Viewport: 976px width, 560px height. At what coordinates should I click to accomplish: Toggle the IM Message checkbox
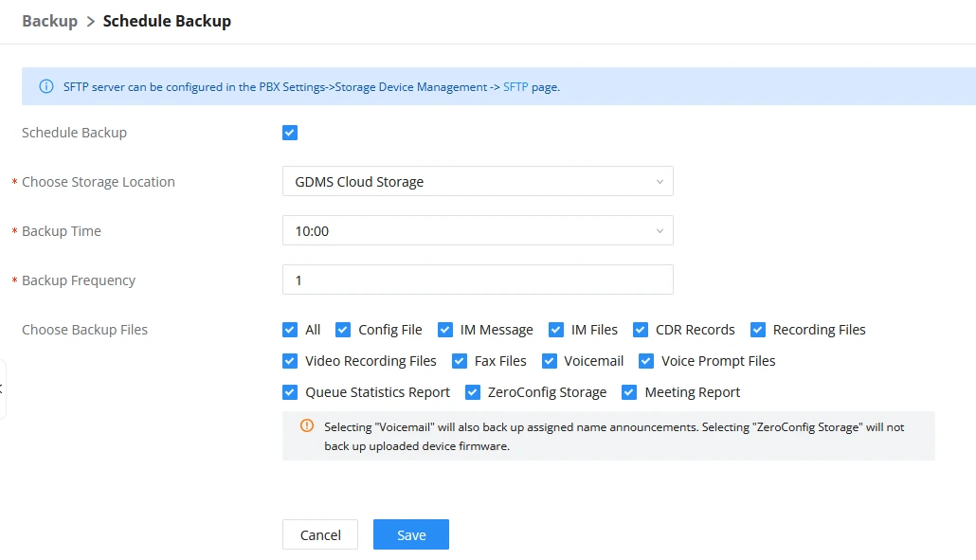(x=445, y=330)
